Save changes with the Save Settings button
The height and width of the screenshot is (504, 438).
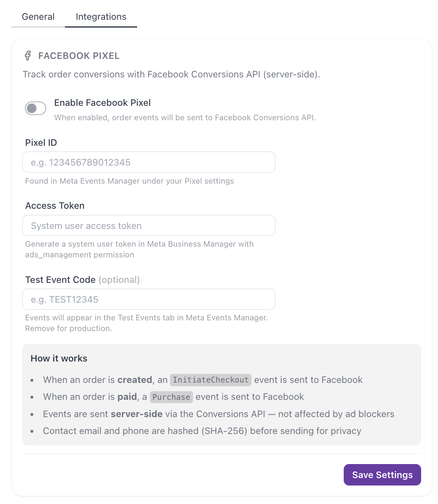coord(382,475)
